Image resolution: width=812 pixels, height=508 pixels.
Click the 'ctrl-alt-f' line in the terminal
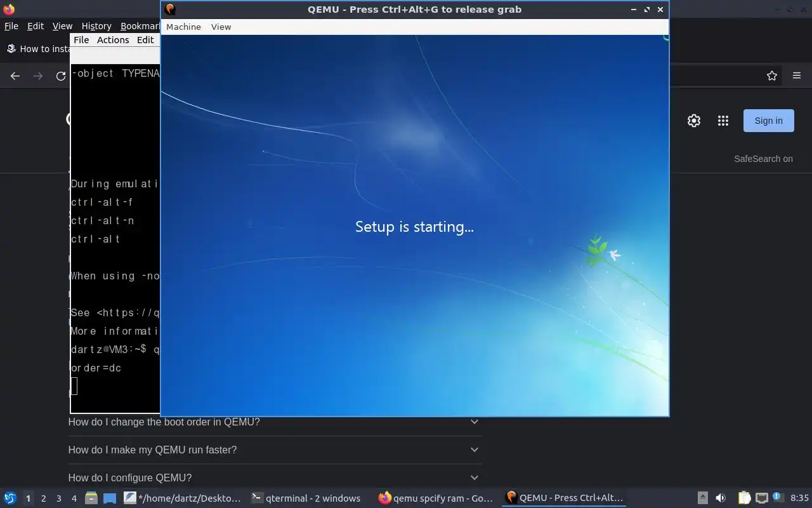pyautogui.click(x=102, y=202)
